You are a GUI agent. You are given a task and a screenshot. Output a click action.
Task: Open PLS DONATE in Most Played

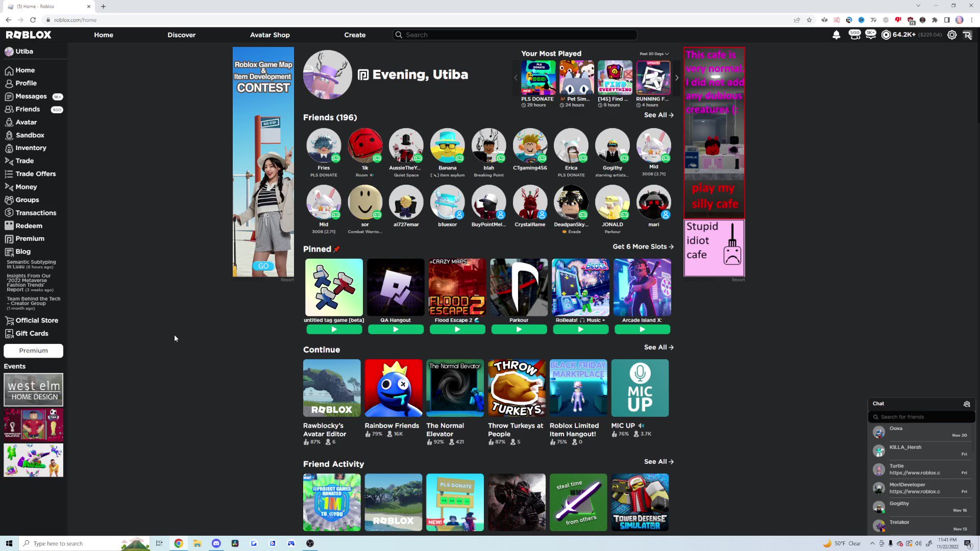point(538,78)
